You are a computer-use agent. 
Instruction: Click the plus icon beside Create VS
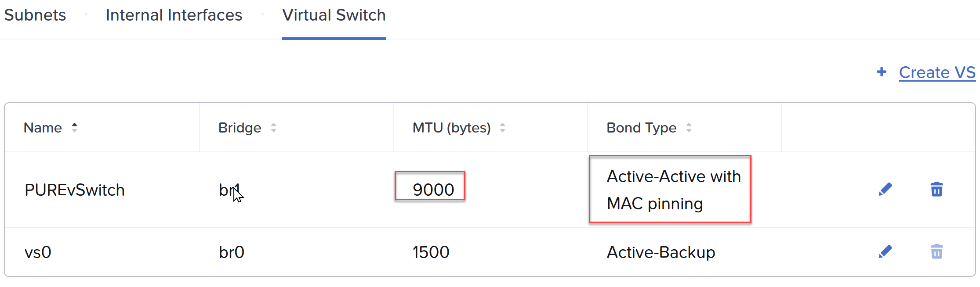click(x=882, y=72)
